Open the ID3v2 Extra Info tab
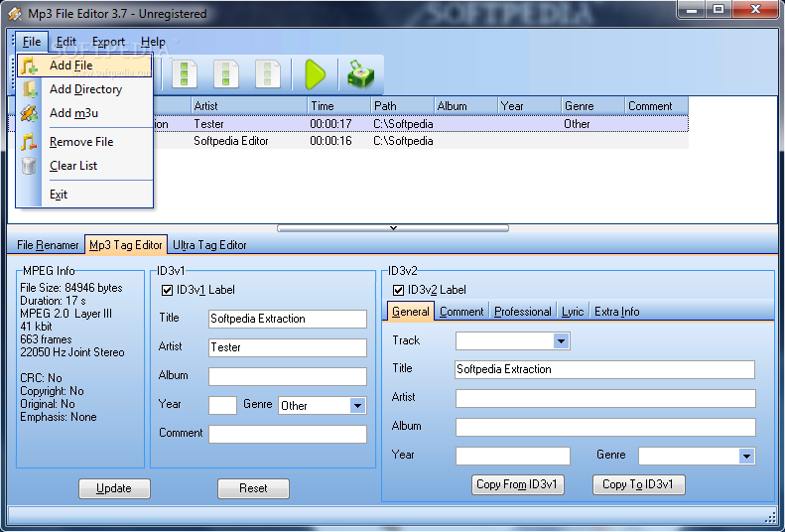 click(x=617, y=312)
